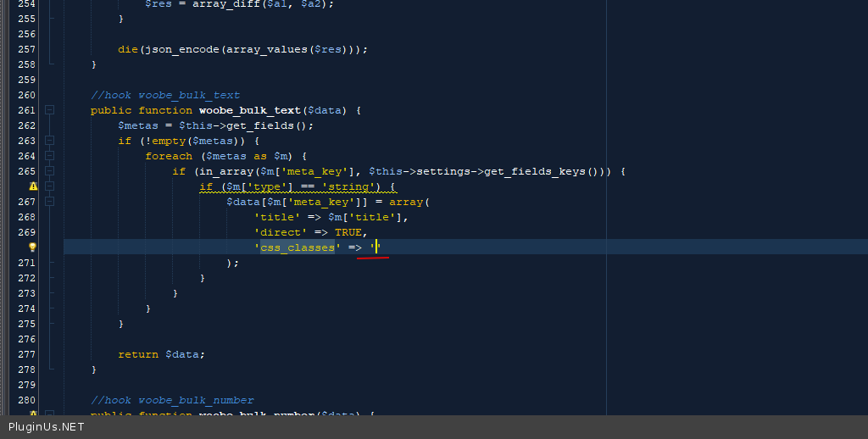This screenshot has height=439, width=868.
Task: Click the return $data statement
Action: coord(161,354)
